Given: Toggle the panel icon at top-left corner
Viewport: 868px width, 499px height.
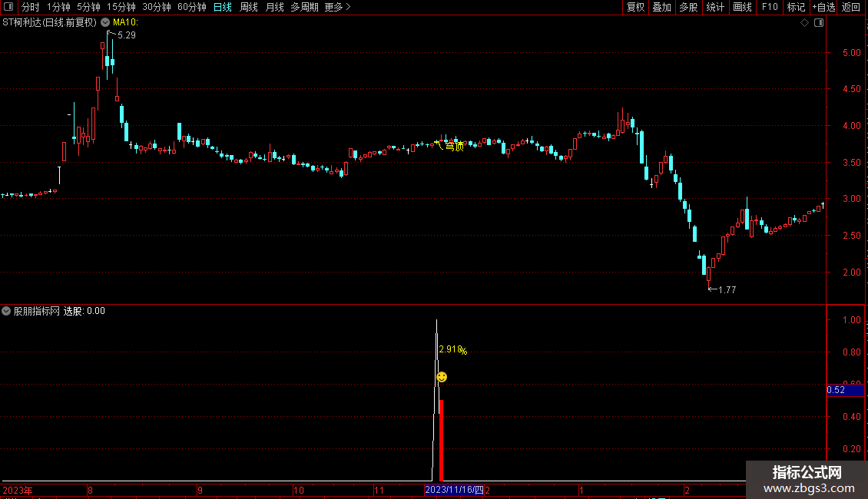Looking at the screenshot, I should pos(8,7).
